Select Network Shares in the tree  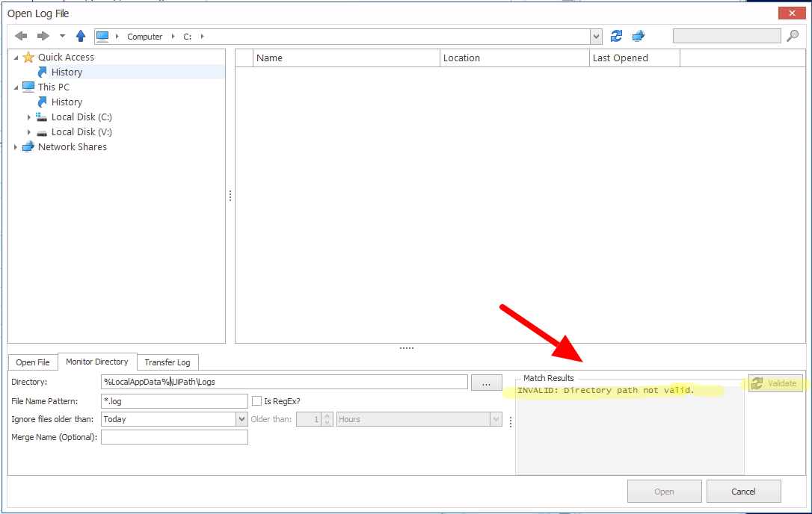(x=72, y=147)
